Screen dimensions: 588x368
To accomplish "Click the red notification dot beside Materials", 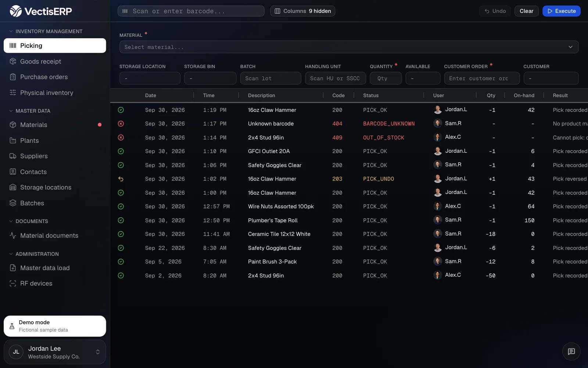I will pos(100,125).
